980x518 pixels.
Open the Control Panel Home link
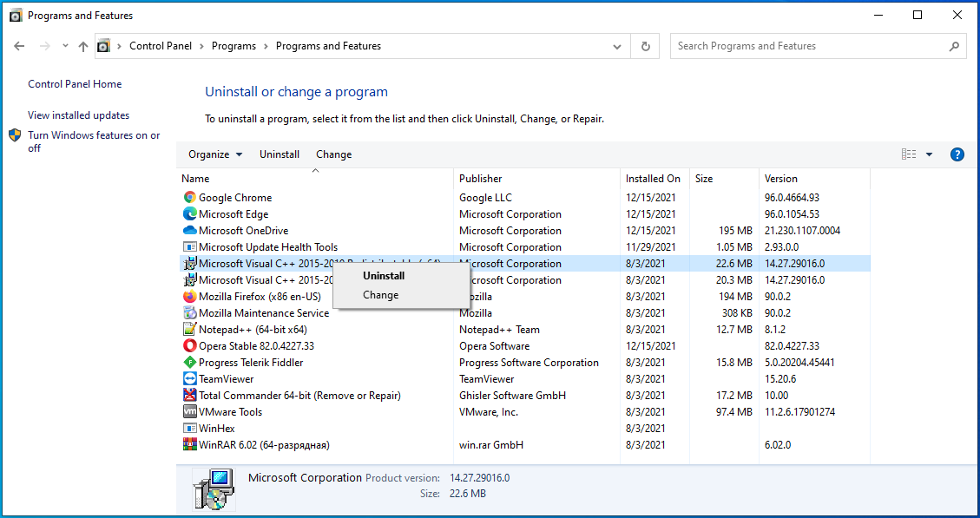pos(75,84)
